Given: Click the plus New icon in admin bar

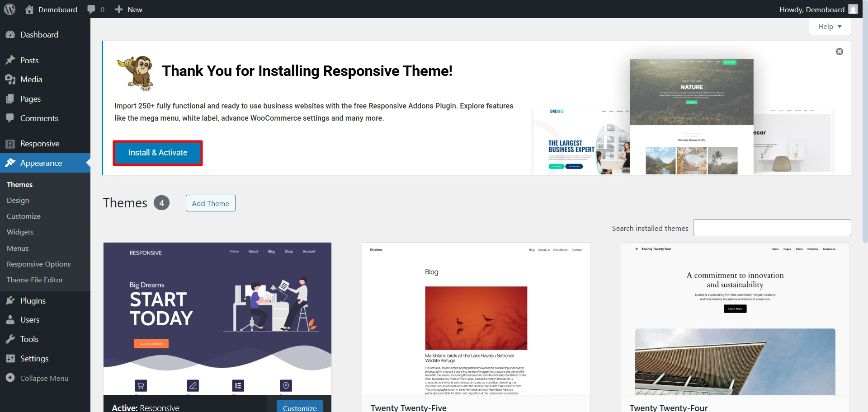Looking at the screenshot, I should pos(118,9).
